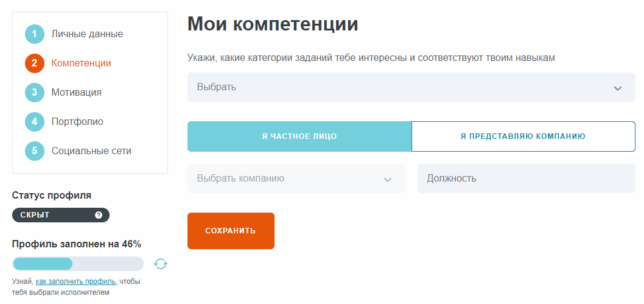644x304 pixels.
Task: Focus the Должность input field
Action: pyautogui.click(x=527, y=179)
